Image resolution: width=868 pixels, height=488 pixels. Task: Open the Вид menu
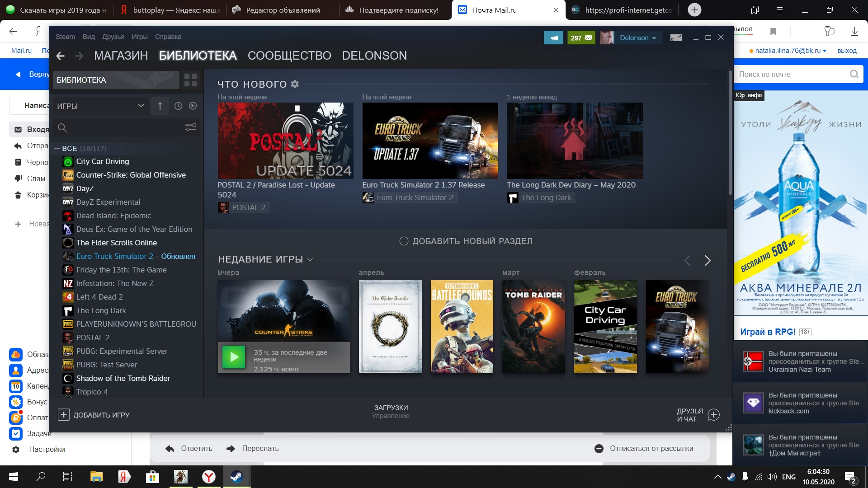point(89,37)
